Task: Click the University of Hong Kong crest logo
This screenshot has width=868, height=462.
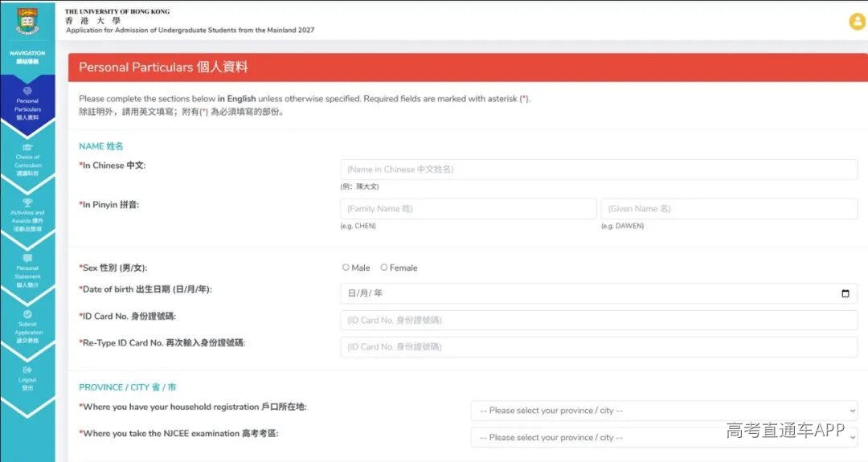Action: (27, 21)
